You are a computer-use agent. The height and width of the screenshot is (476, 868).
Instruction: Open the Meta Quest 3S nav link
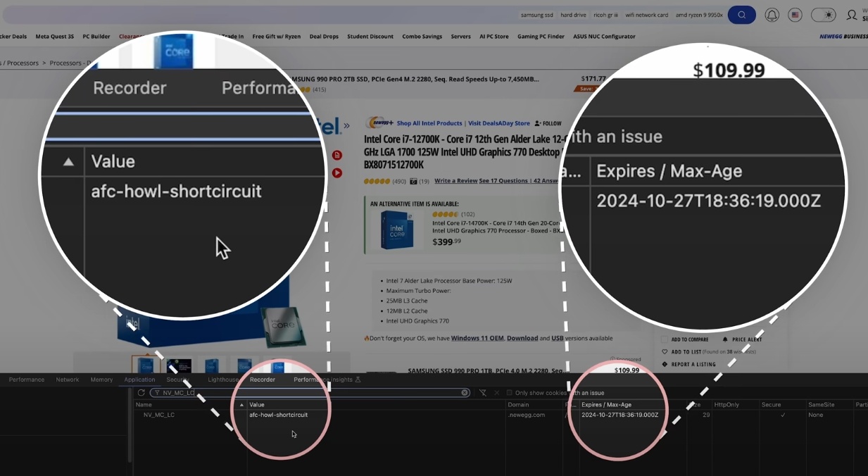[55, 37]
